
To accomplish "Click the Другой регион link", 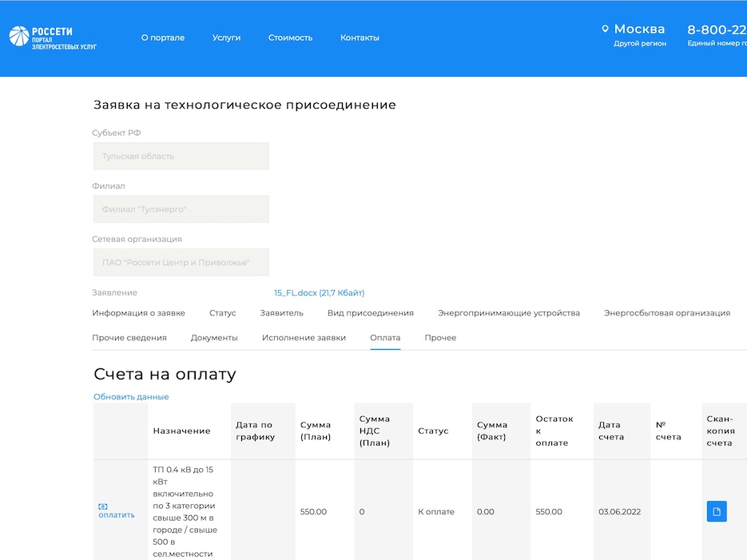I will (x=640, y=43).
